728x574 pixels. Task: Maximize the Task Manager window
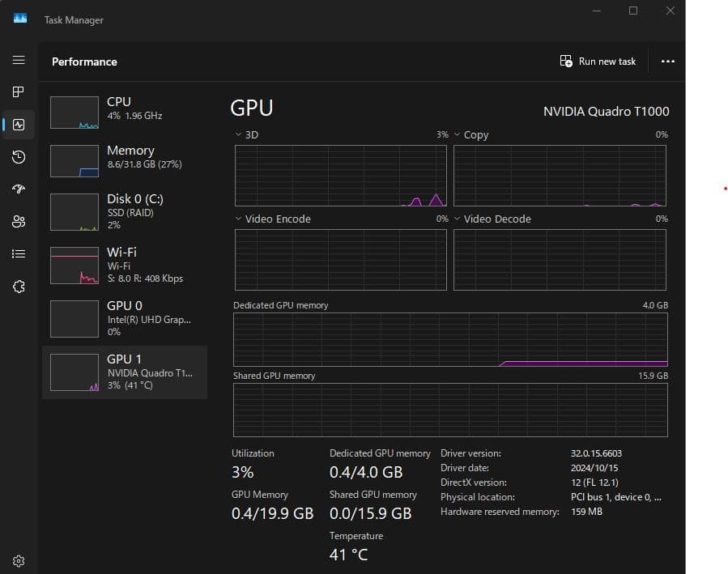click(x=633, y=11)
